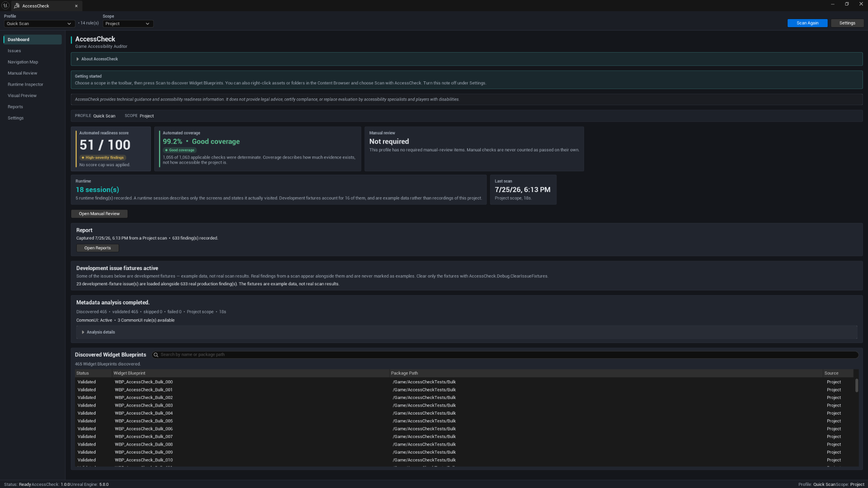Open Reports from the sidebar
The width and height of the screenshot is (868, 488).
point(32,107)
